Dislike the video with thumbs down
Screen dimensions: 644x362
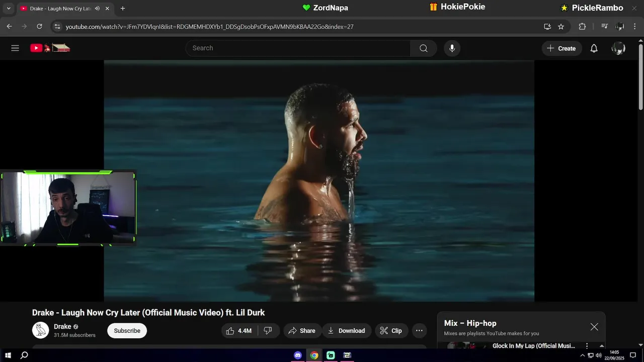(x=268, y=331)
